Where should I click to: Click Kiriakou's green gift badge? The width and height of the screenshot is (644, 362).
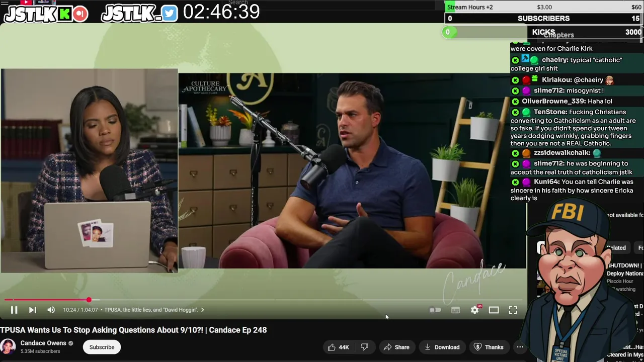click(535, 79)
